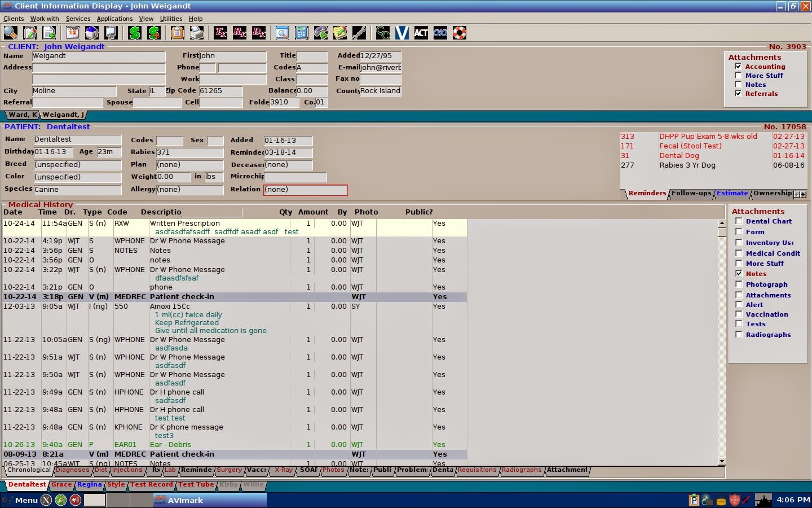Click the Tx treatment toolbar icon
This screenshot has width=812, height=508.
tap(220, 33)
